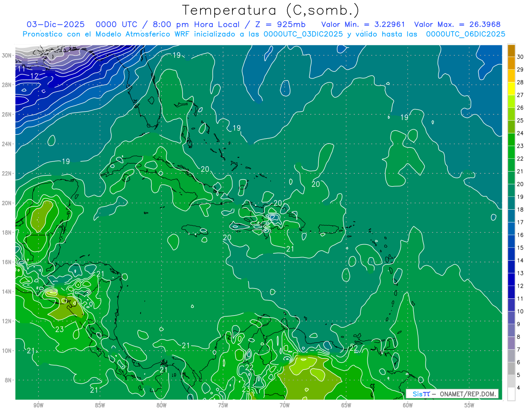Pick the dark blue swatch between legend 12 and 13
The width and height of the screenshot is (532, 411).
coord(511,279)
